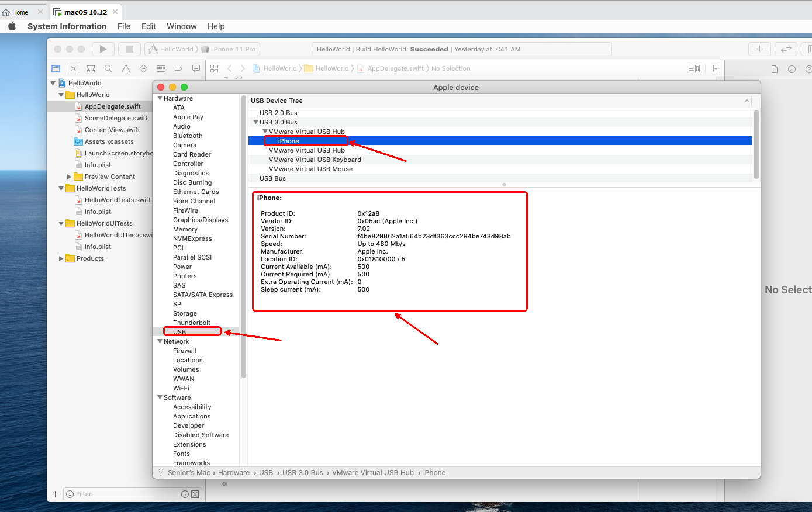The width and height of the screenshot is (812, 512).
Task: Open the Debug navigator in Xcode
Action: pos(161,68)
